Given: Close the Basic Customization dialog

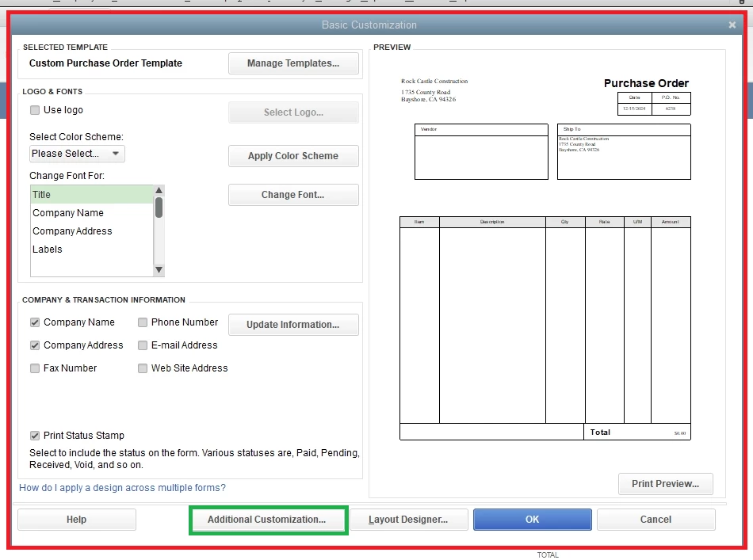Looking at the screenshot, I should tap(732, 25).
